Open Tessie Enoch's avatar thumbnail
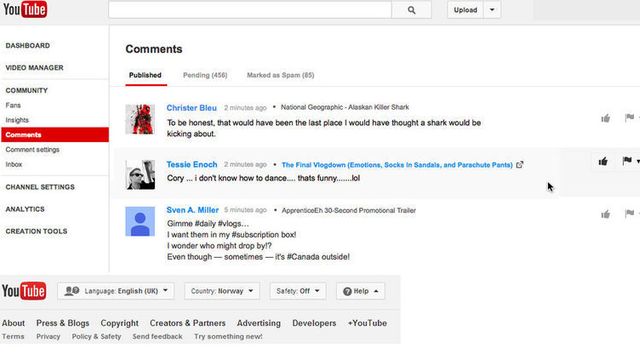 click(x=140, y=175)
